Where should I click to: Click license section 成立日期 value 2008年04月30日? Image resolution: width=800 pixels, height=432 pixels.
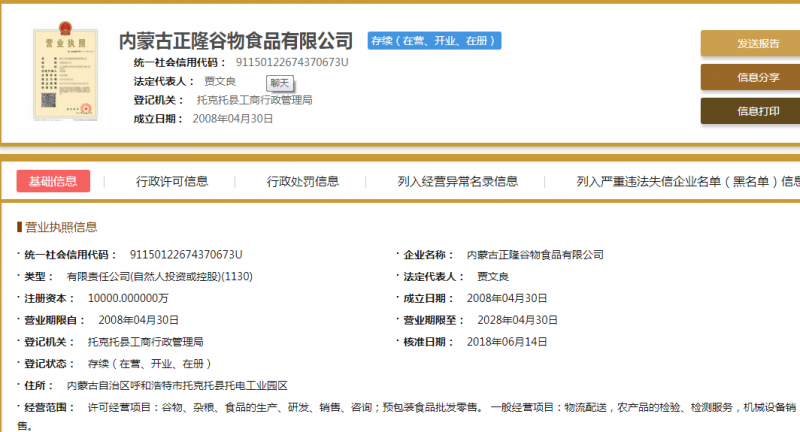507,298
